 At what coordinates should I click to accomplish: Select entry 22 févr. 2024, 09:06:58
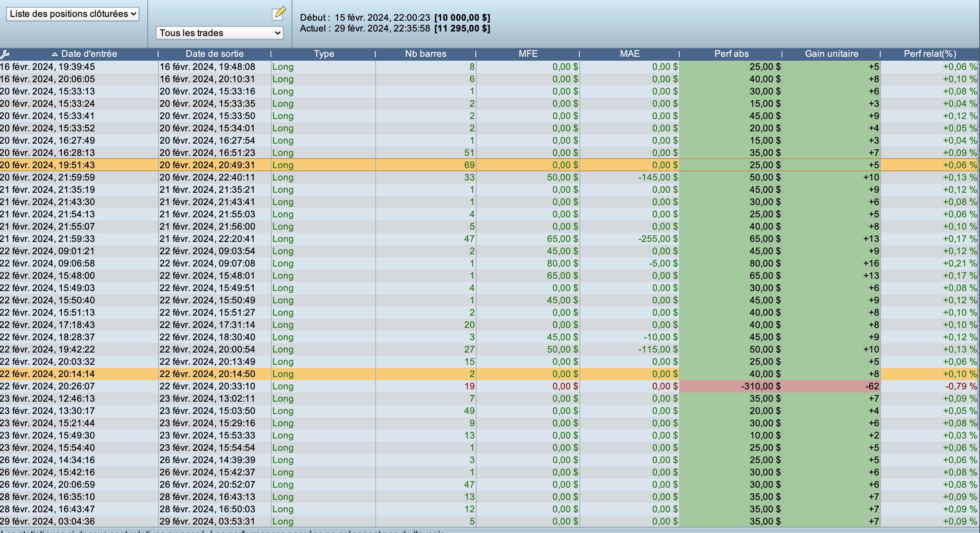pos(48,263)
